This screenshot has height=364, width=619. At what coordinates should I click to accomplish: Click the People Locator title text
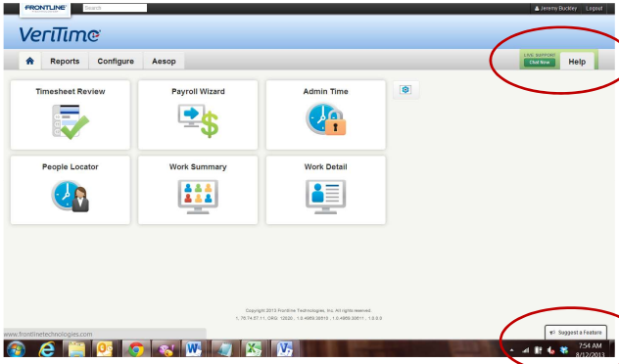71,166
